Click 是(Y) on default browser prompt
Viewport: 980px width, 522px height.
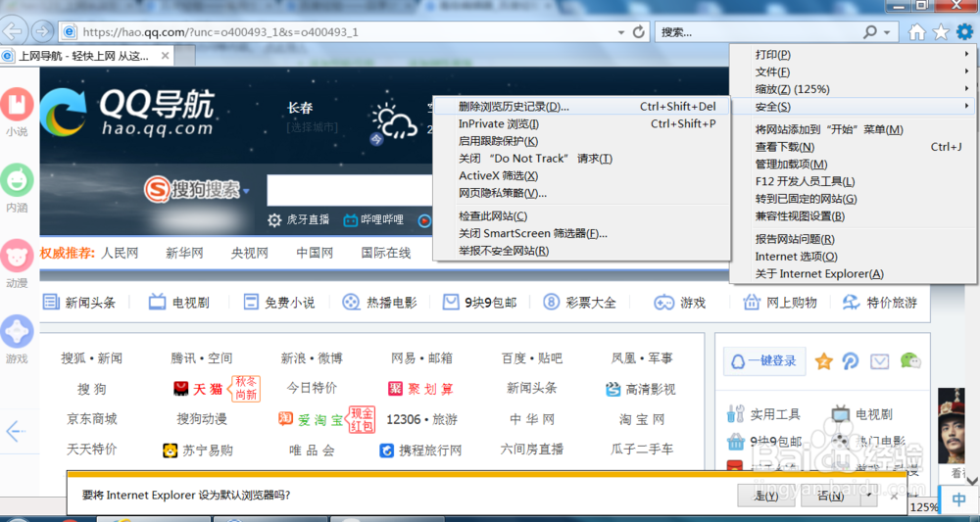point(766,496)
